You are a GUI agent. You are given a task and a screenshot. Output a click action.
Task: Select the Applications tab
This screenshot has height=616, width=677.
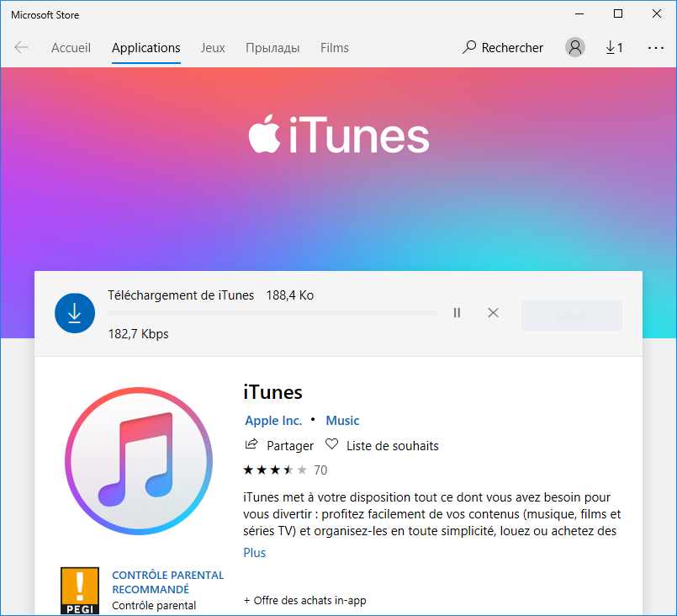point(146,47)
